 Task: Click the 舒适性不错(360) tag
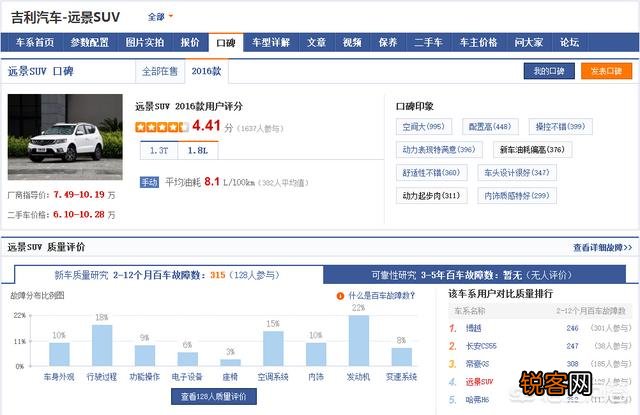431,173
